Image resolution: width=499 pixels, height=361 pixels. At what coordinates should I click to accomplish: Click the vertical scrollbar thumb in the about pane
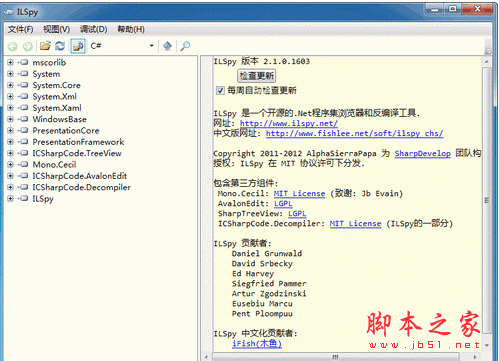pyautogui.click(x=487, y=200)
